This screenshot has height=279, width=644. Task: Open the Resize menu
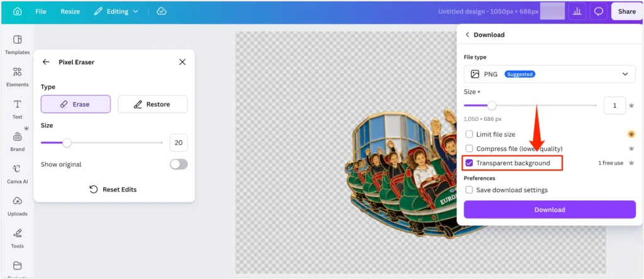tap(70, 11)
